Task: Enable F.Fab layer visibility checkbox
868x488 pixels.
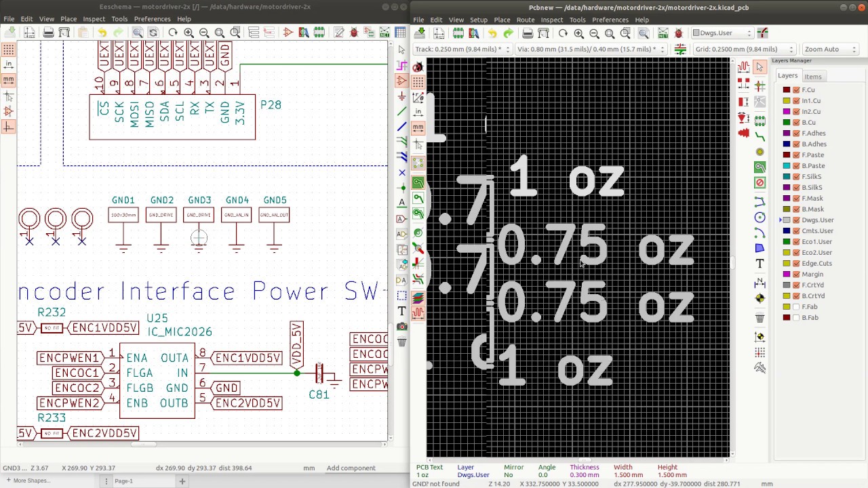Action: pyautogui.click(x=797, y=307)
